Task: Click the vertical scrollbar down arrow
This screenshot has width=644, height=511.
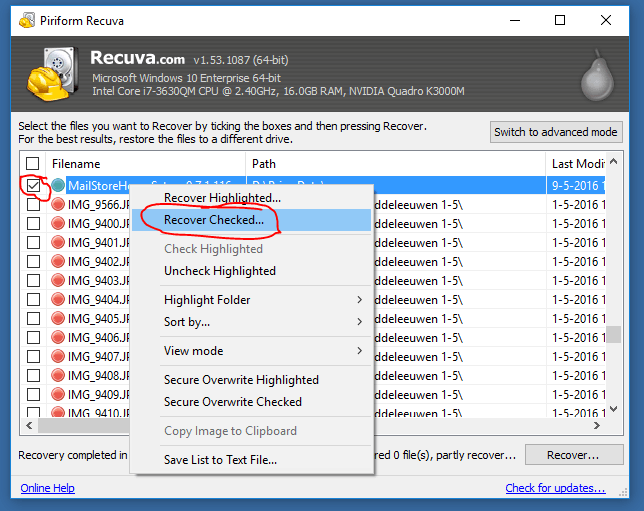Action: coord(614,409)
